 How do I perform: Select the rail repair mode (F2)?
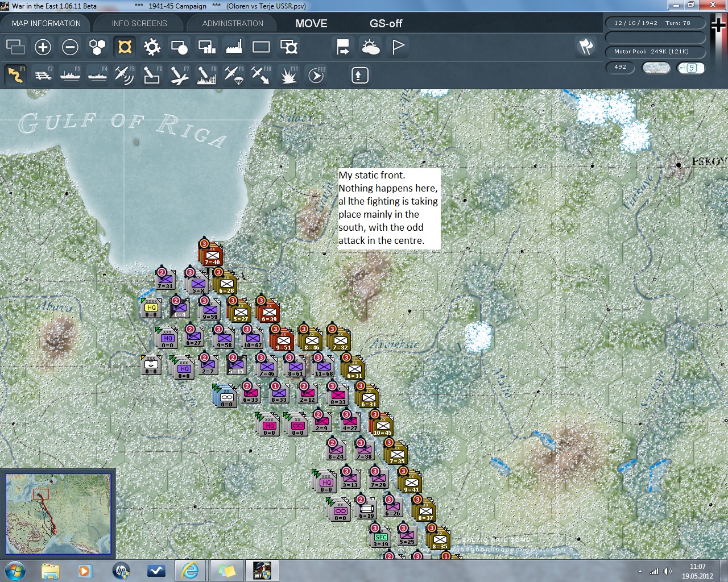(43, 75)
